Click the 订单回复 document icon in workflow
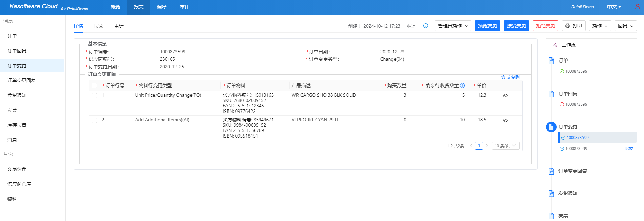This screenshot has width=644, height=221. [551, 94]
